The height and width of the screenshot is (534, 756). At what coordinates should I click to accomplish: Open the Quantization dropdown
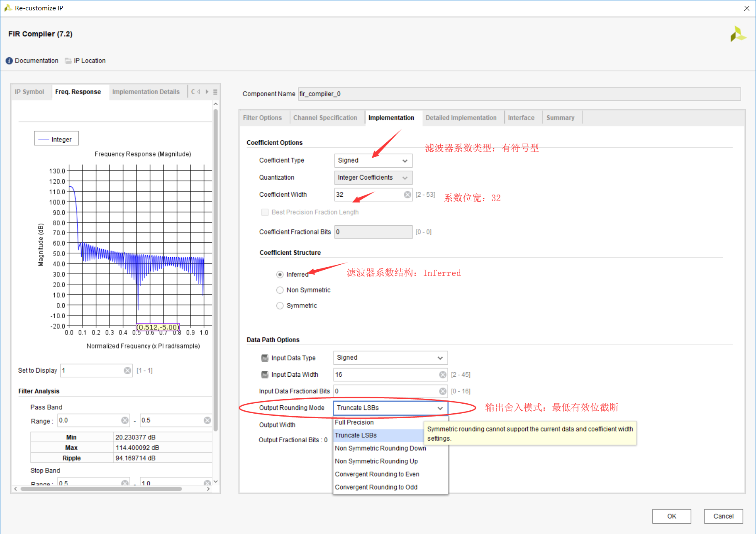[x=373, y=178]
